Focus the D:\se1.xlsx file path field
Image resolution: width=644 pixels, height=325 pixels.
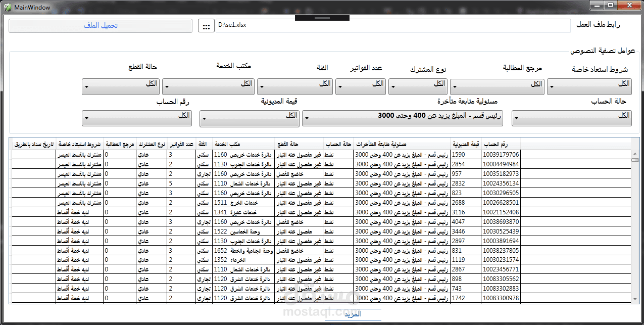[392, 26]
